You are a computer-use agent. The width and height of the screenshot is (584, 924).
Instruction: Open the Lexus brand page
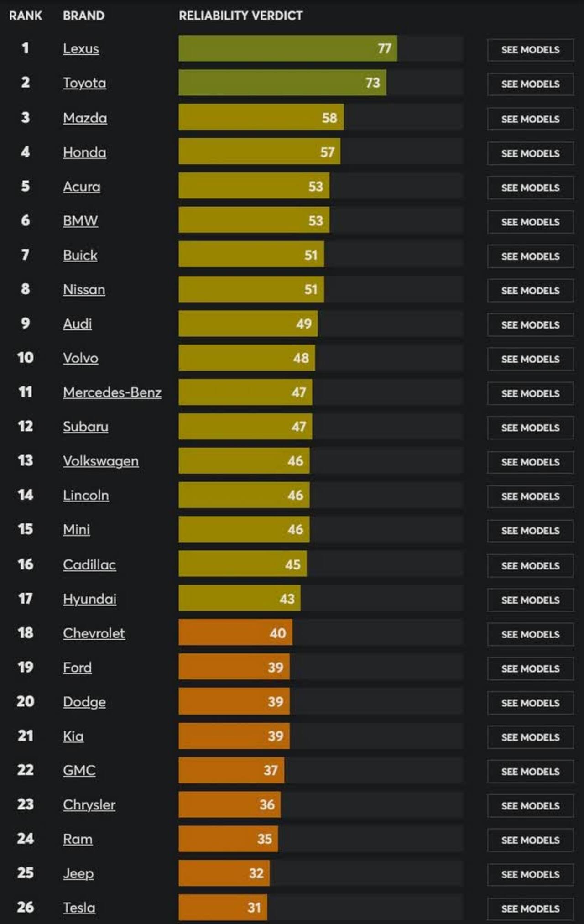coord(81,49)
